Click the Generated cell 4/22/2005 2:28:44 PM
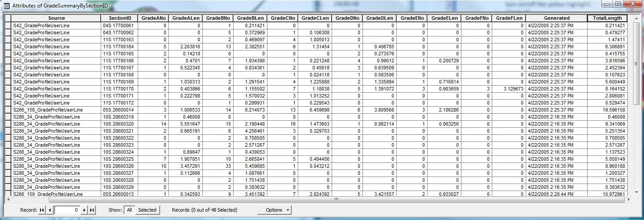 point(556,194)
